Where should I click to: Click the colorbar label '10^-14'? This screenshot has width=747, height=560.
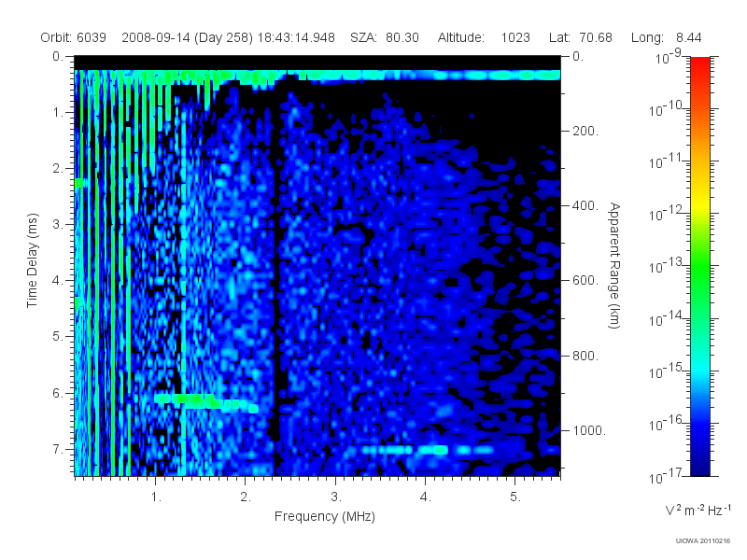point(667,318)
